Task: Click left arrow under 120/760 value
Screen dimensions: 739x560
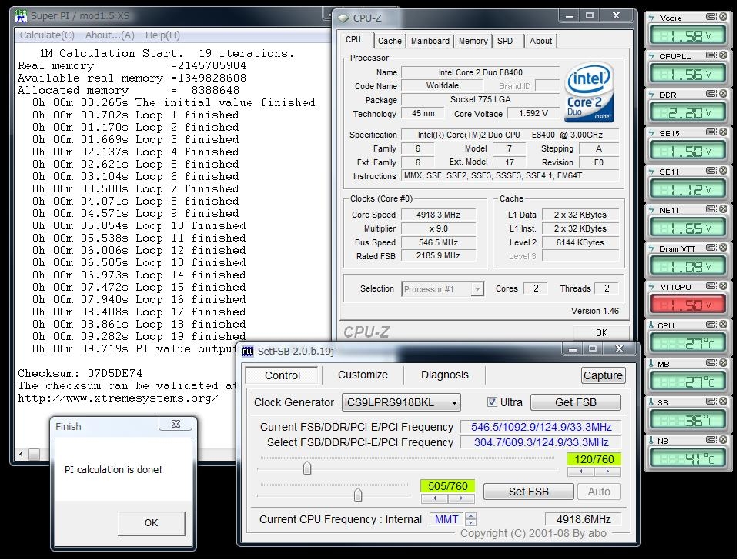Action: [x=580, y=472]
